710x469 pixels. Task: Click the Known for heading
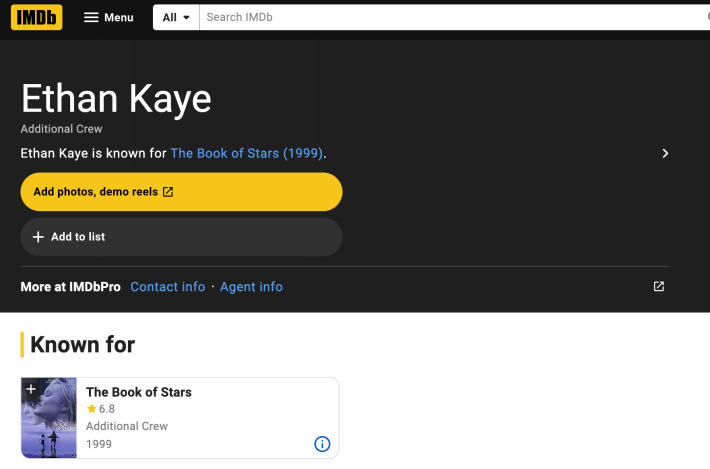[x=82, y=345]
